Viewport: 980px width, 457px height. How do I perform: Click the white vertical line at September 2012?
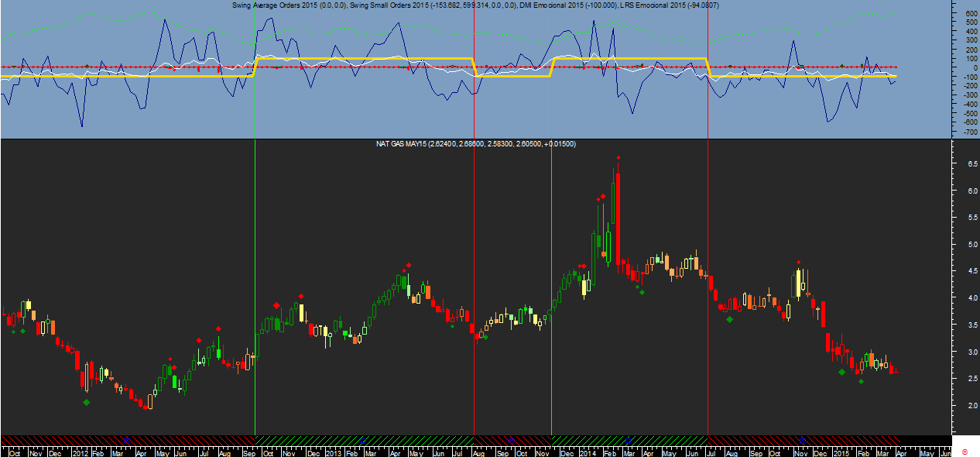click(x=255, y=287)
